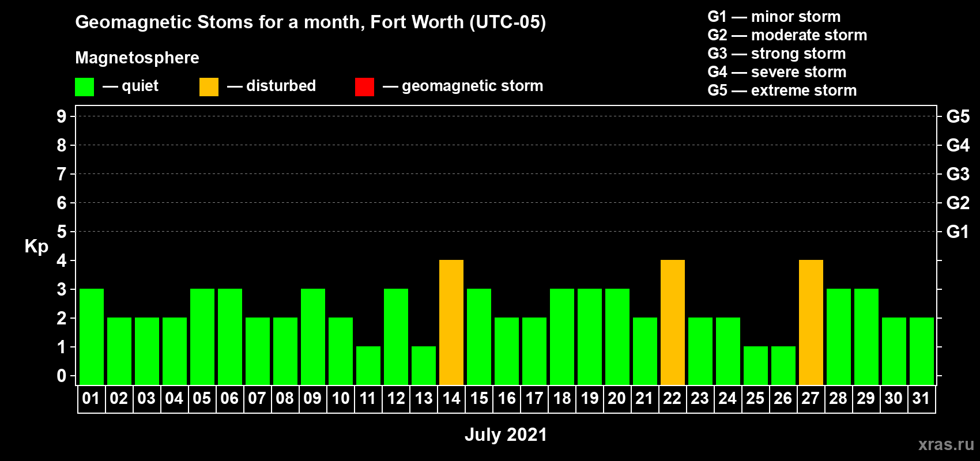The height and width of the screenshot is (461, 980).
Task: Click the green bar for day 09
Action: click(313, 337)
